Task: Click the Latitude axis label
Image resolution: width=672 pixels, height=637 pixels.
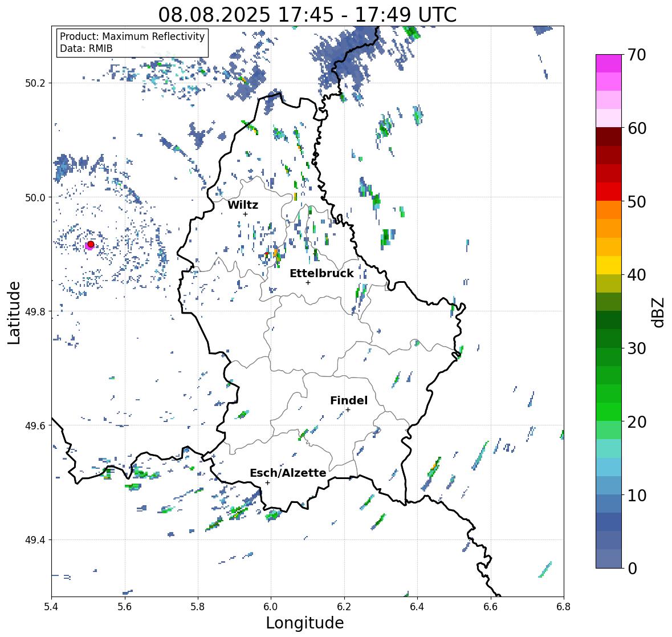Action: coord(14,313)
